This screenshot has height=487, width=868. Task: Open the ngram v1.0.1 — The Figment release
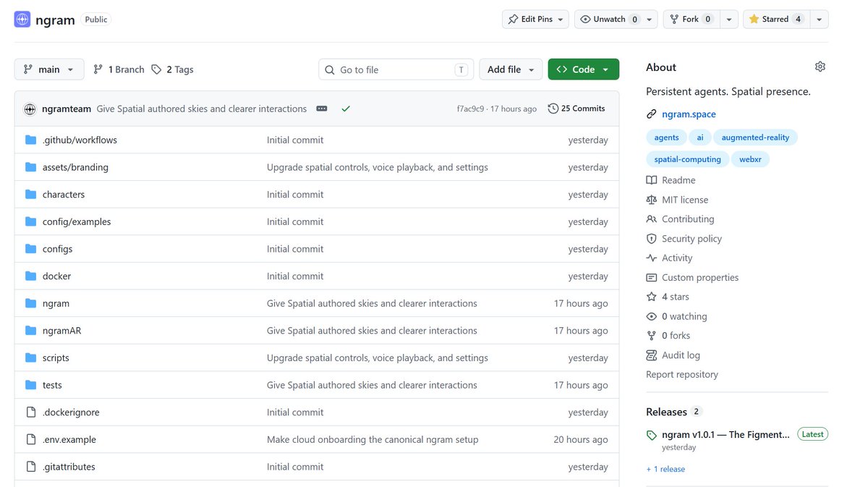(726, 435)
